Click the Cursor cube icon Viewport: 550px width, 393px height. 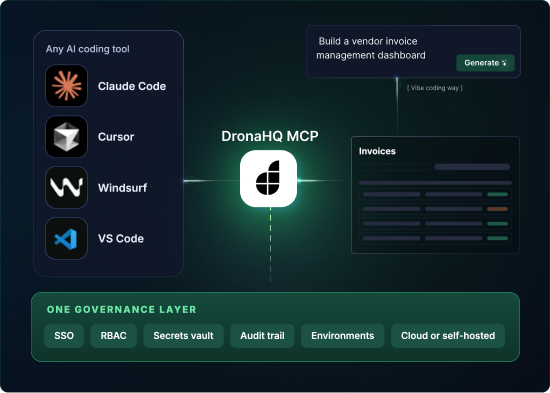66,136
